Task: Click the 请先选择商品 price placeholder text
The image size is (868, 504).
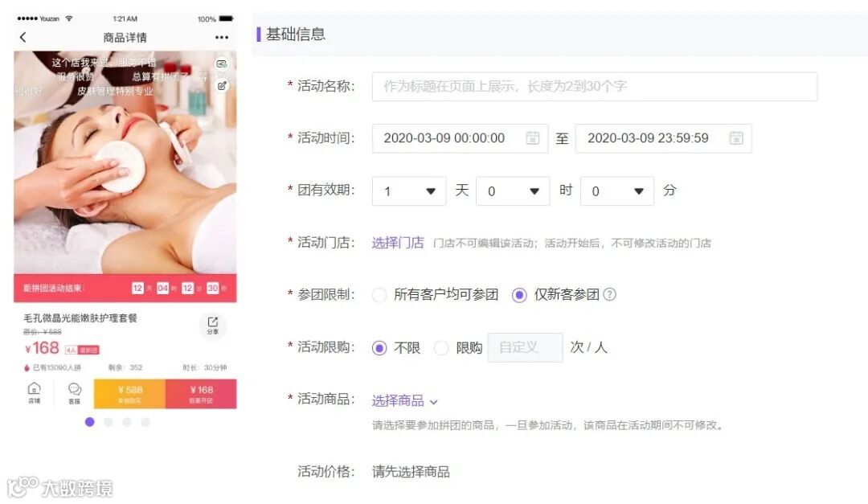Action: (411, 472)
